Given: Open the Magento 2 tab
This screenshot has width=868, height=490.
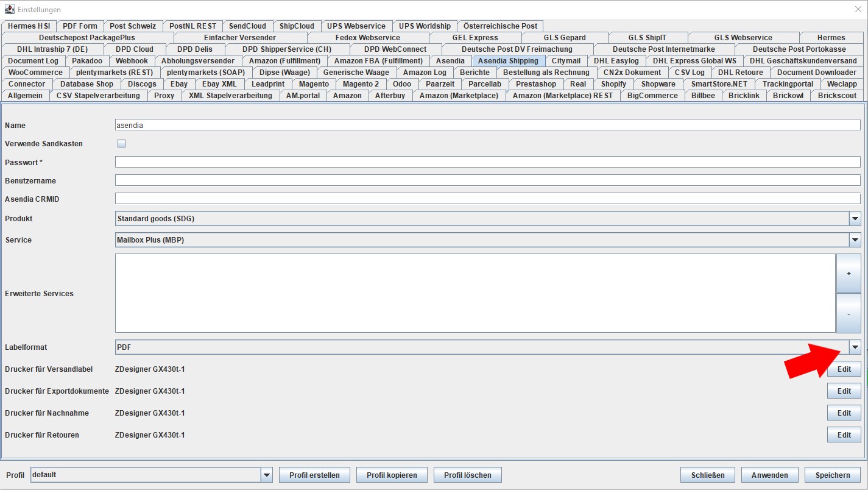Looking at the screenshot, I should coord(361,84).
